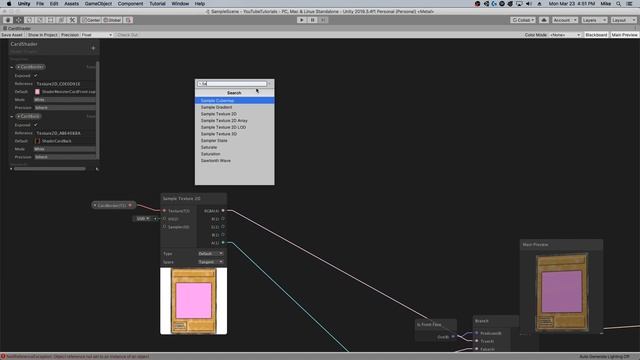This screenshot has width=640, height=360.
Task: Open UV0 dropdown on Sample Texture node
Action: coord(142,219)
